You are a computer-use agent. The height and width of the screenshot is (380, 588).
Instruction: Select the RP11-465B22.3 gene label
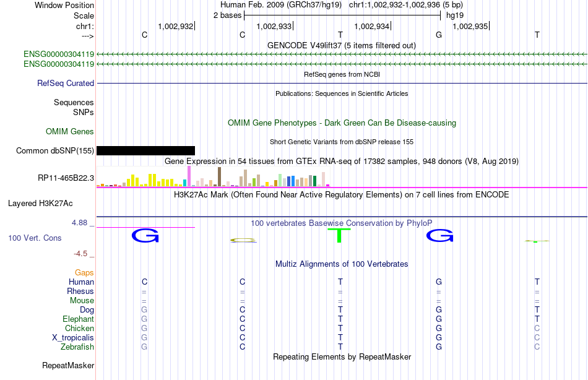[x=66, y=178]
